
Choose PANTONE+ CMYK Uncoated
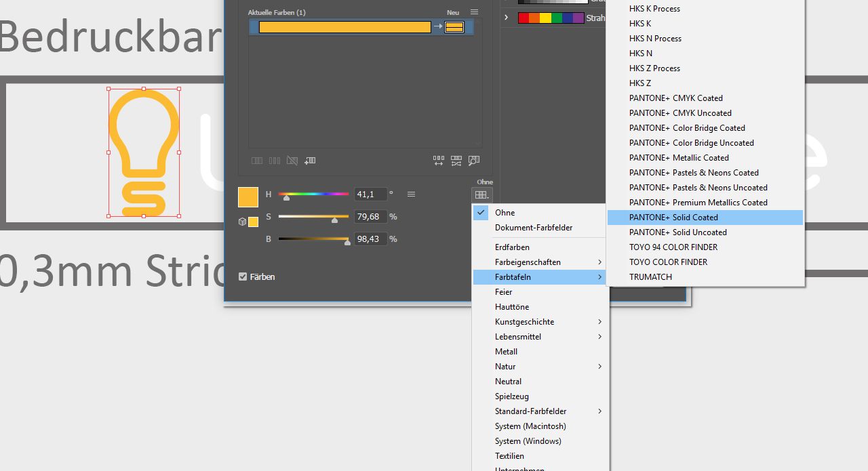(x=705, y=113)
